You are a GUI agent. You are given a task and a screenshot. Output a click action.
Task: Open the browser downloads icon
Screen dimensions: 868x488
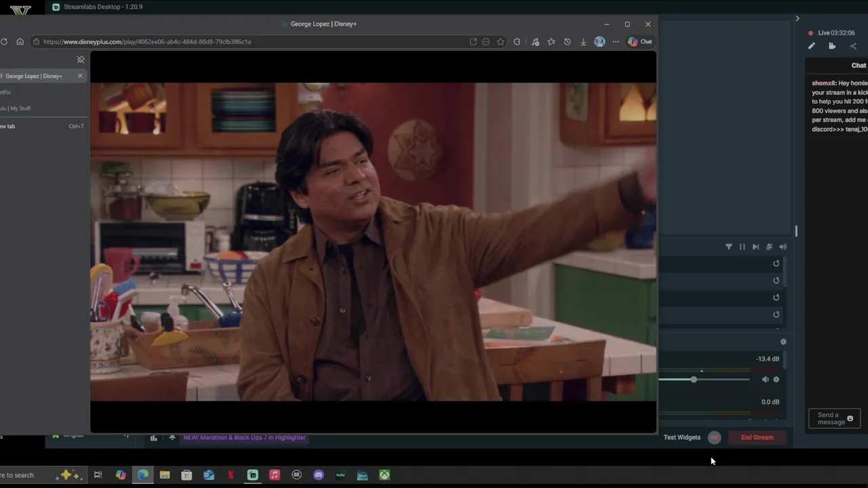[x=583, y=41]
